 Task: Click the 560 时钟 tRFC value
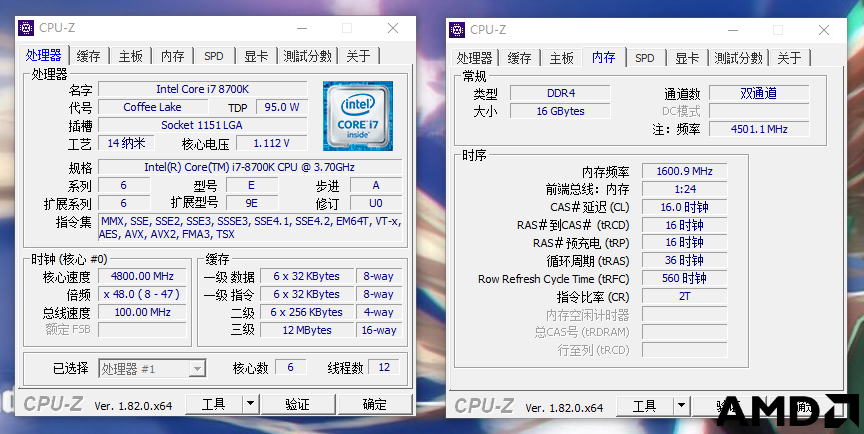[x=684, y=278]
